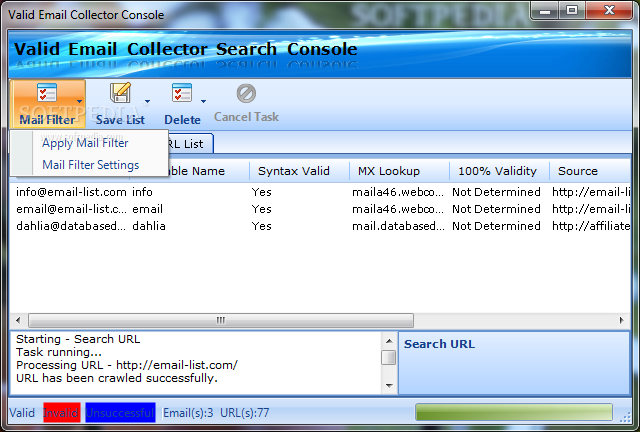Switch to the URL List tab
Viewport: 640px width, 432px height.
click(190, 144)
